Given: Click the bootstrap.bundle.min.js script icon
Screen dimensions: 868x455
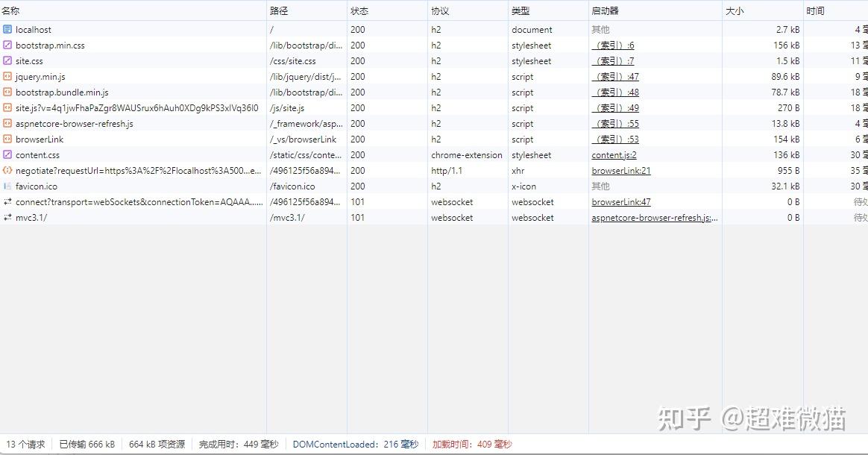Looking at the screenshot, I should point(7,92).
